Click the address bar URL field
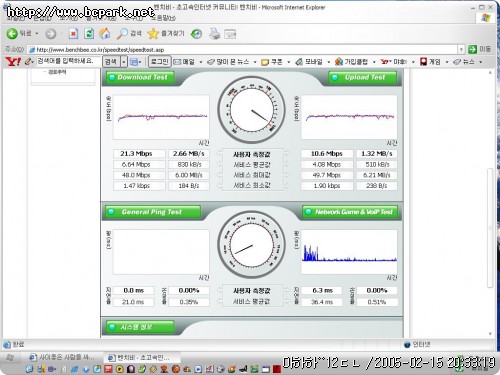Viewport: 500px width, 375px height. (x=247, y=50)
